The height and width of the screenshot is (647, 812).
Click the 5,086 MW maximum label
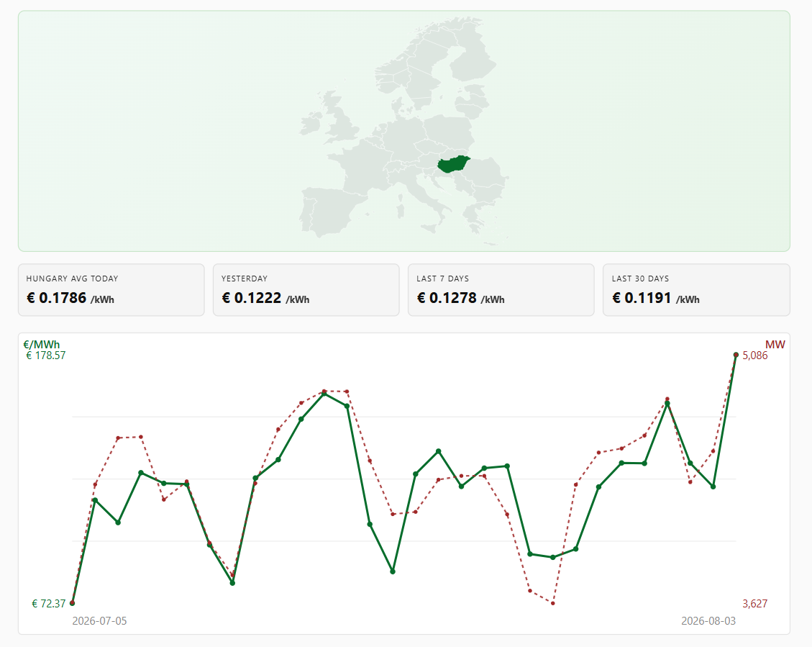click(x=755, y=356)
